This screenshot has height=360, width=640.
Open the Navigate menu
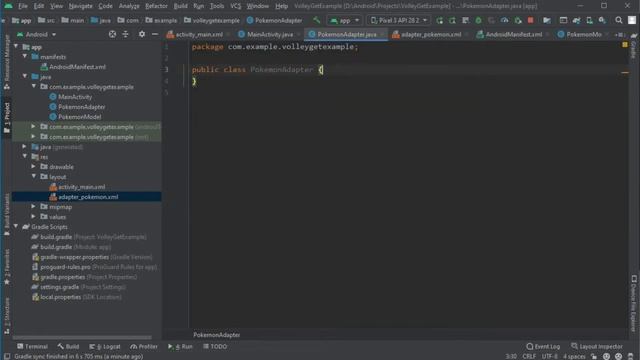point(80,6)
